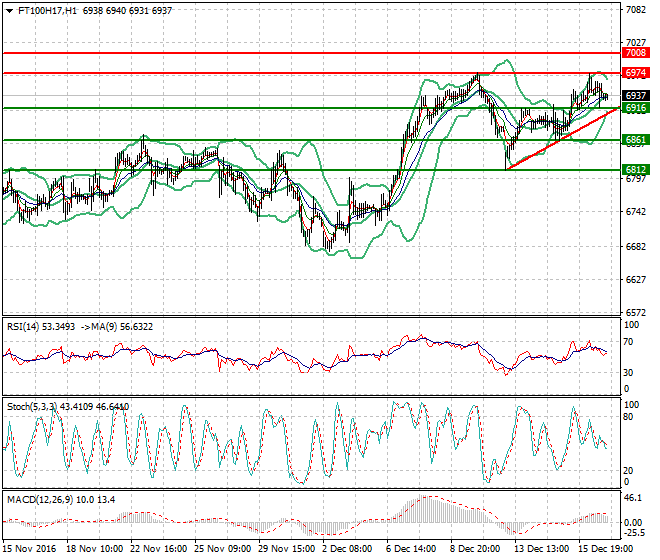The width and height of the screenshot is (660, 560).
Task: Click the 15 Nov 2016 date label
Action: pyautogui.click(x=29, y=549)
